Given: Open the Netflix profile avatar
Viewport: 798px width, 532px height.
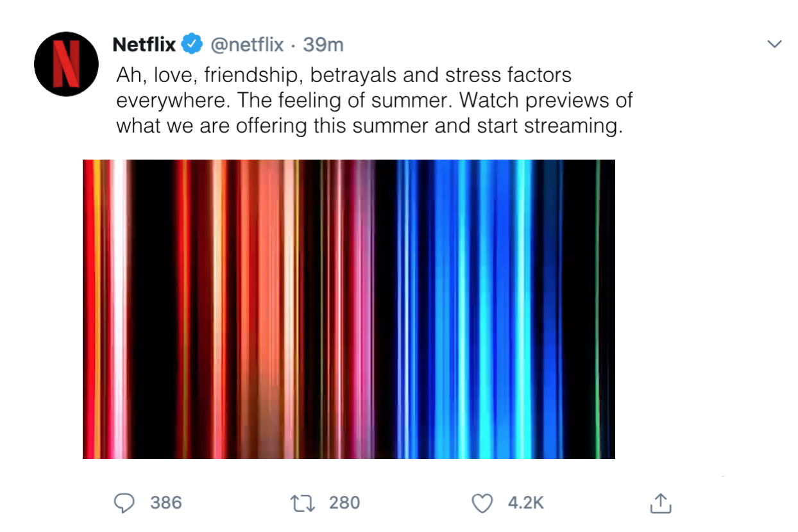Looking at the screenshot, I should [66, 64].
